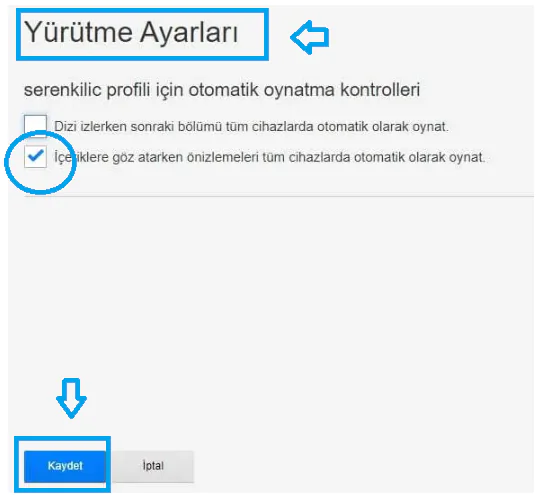Viewport: 539px width, 495px height.
Task: Click 'otomatik oynatma kontrolleri' subtitle text
Action: tap(304, 90)
